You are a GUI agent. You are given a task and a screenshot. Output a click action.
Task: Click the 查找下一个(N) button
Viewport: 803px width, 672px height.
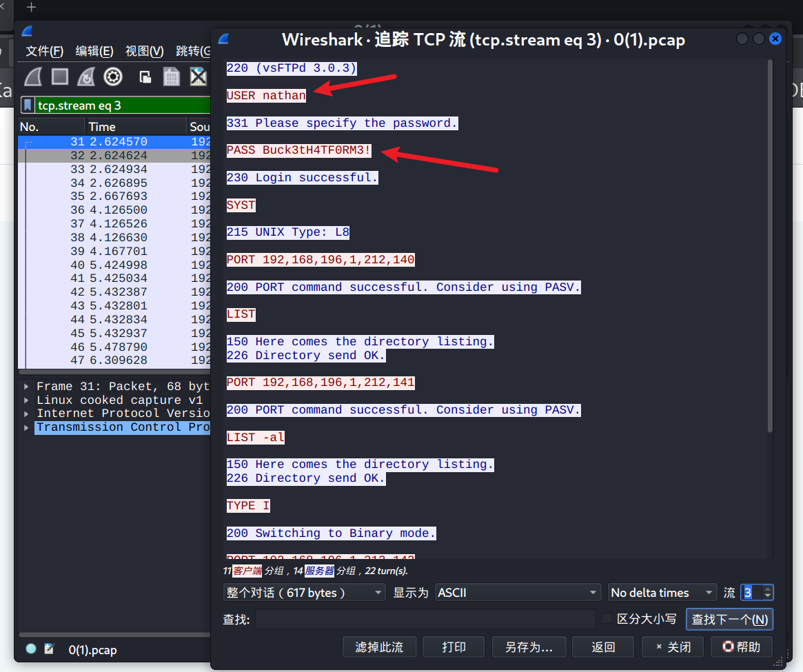pos(729,619)
